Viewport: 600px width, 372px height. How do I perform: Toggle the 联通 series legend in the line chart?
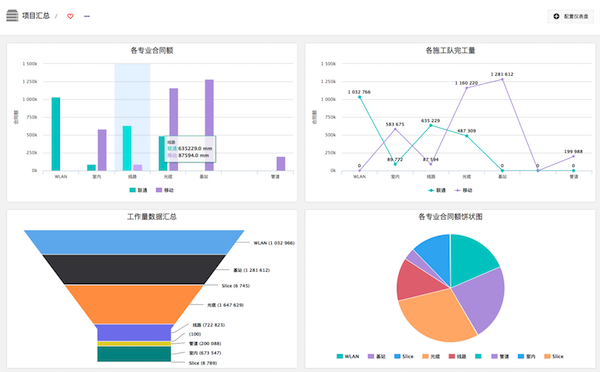[x=437, y=190]
